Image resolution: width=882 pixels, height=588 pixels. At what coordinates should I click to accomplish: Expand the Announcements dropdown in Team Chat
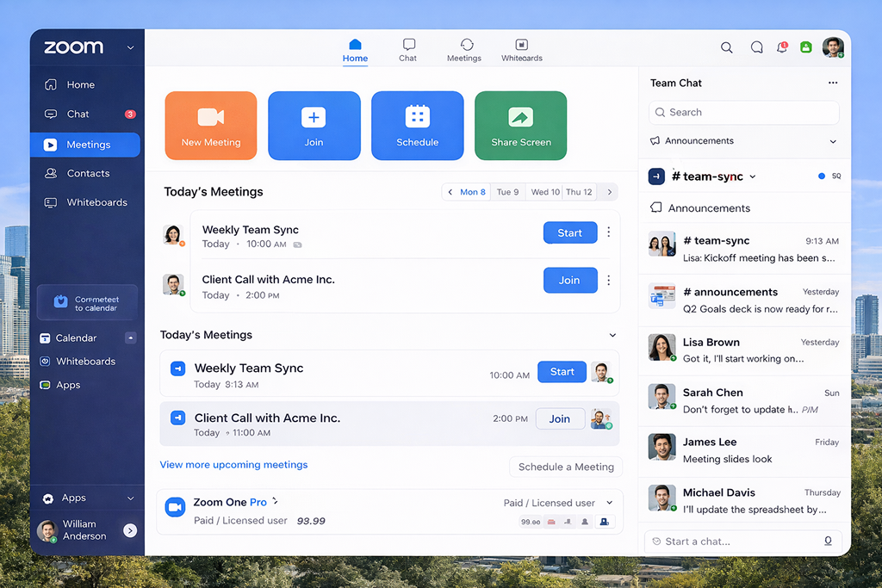pyautogui.click(x=832, y=141)
